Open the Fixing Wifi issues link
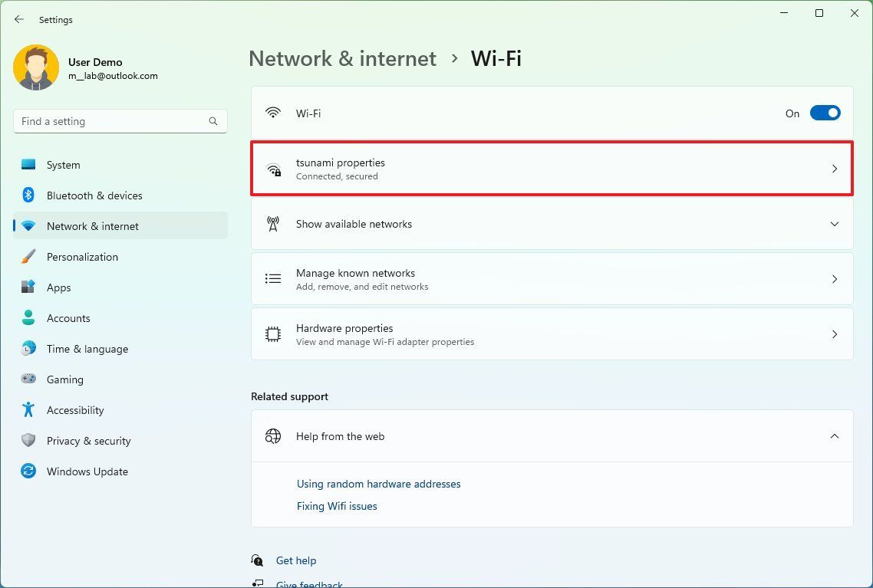This screenshot has width=873, height=588. (336, 506)
